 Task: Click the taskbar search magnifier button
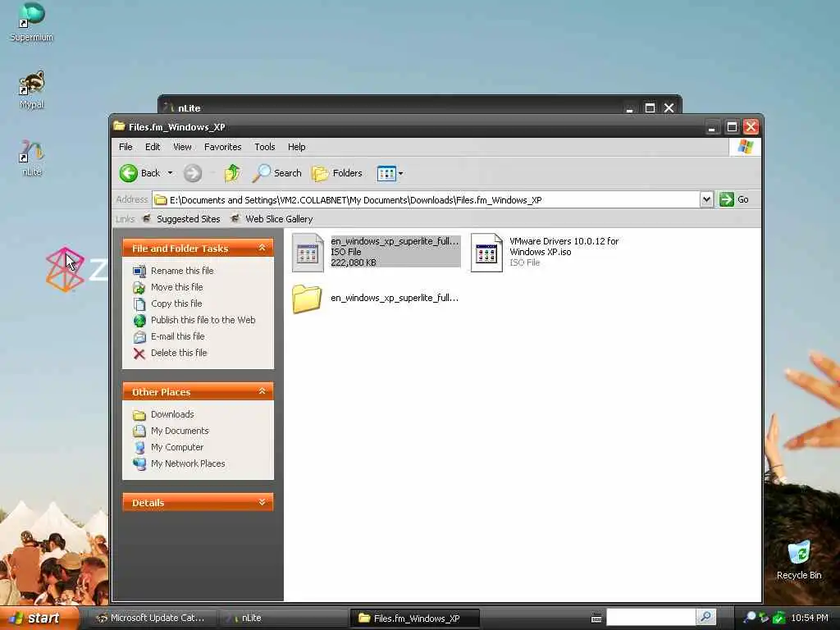[706, 617]
